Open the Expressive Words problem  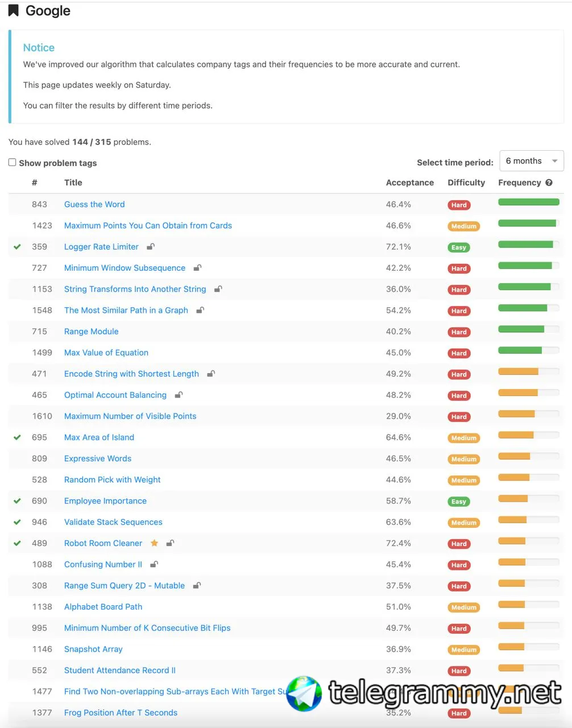tap(98, 458)
